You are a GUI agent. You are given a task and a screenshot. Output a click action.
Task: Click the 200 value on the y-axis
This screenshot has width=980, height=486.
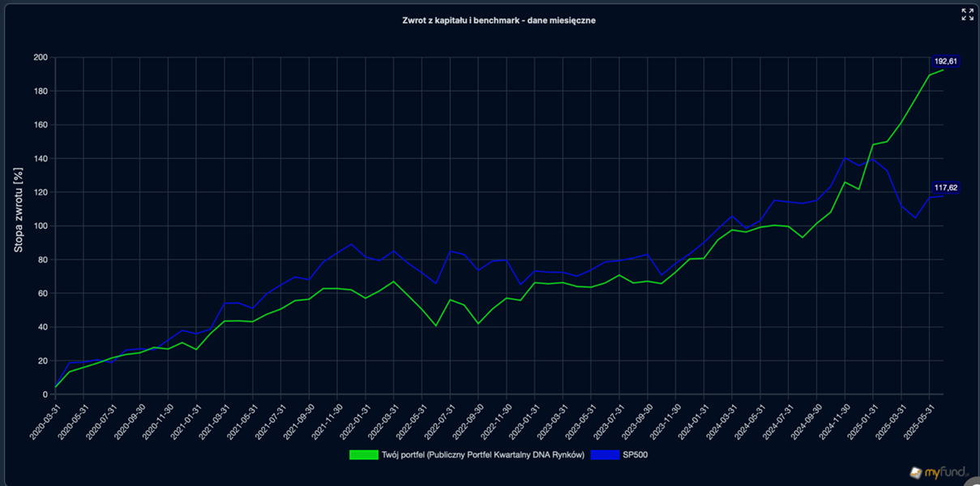(40, 58)
